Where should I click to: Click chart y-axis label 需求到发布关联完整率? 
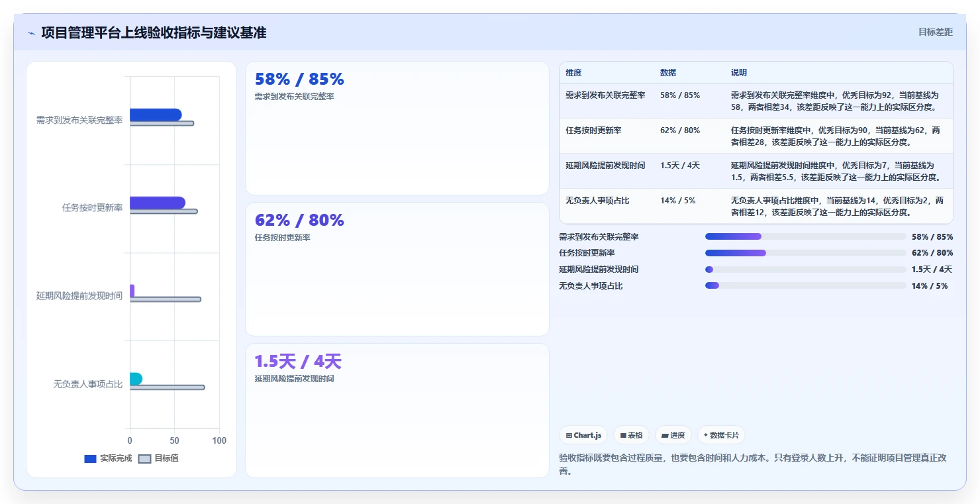point(79,121)
